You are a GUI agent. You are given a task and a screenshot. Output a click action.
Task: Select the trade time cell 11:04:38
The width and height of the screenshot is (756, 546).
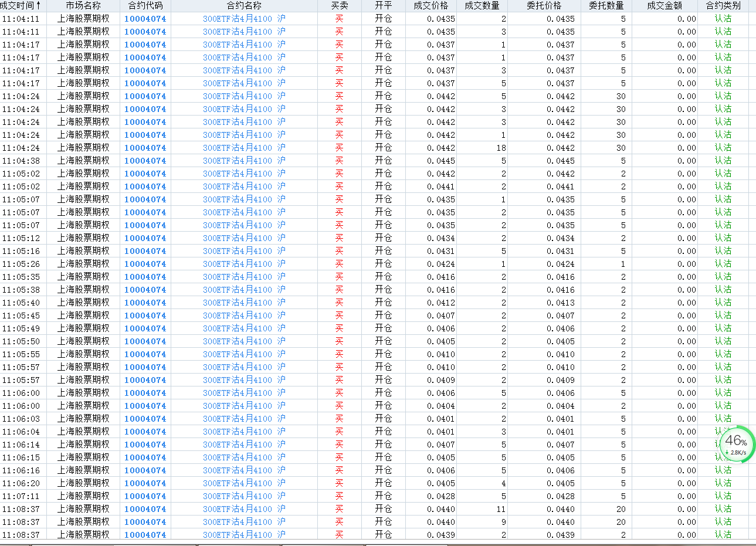[21, 161]
